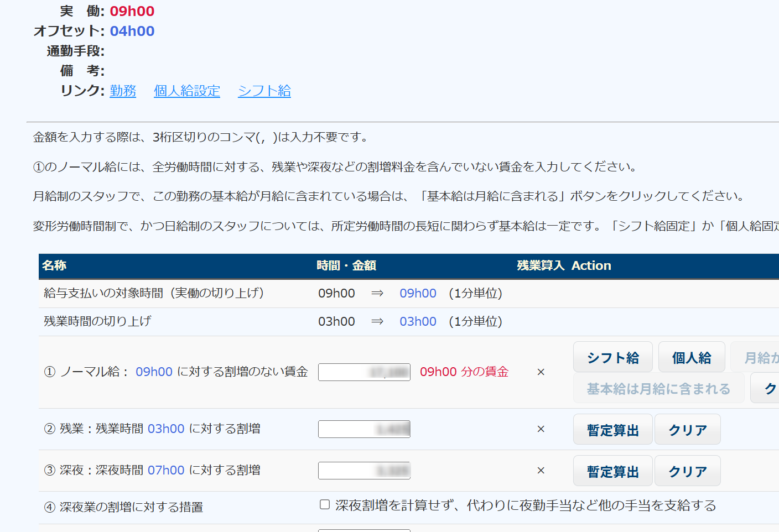
Task: Enable the 深夜割増を計算せず checkbox
Action: tap(325, 504)
